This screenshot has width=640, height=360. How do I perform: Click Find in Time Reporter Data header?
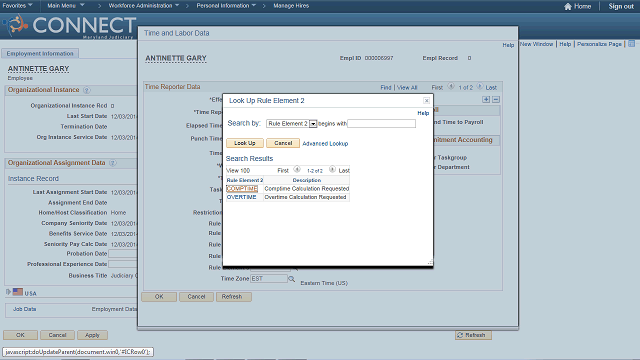pos(385,87)
